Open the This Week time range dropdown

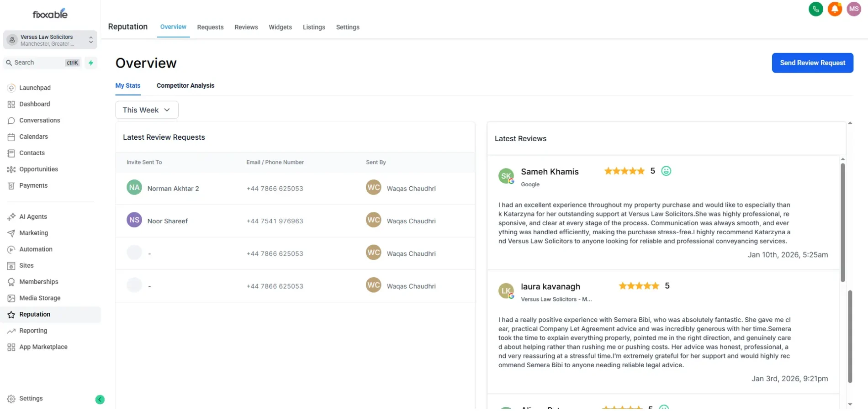point(147,110)
